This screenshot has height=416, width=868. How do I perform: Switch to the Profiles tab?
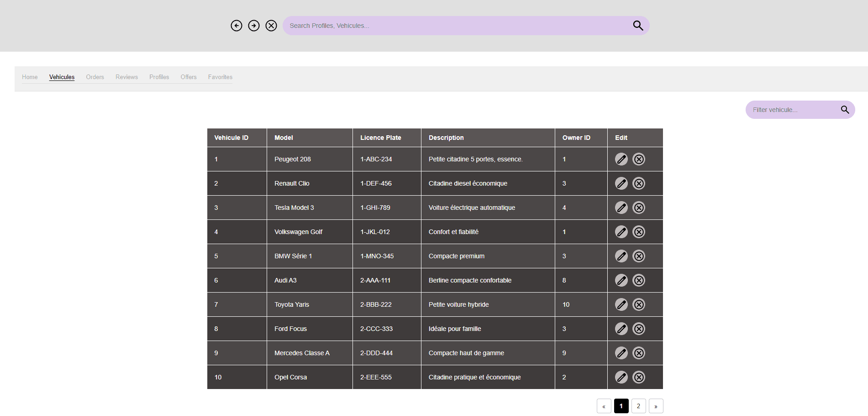pos(159,77)
